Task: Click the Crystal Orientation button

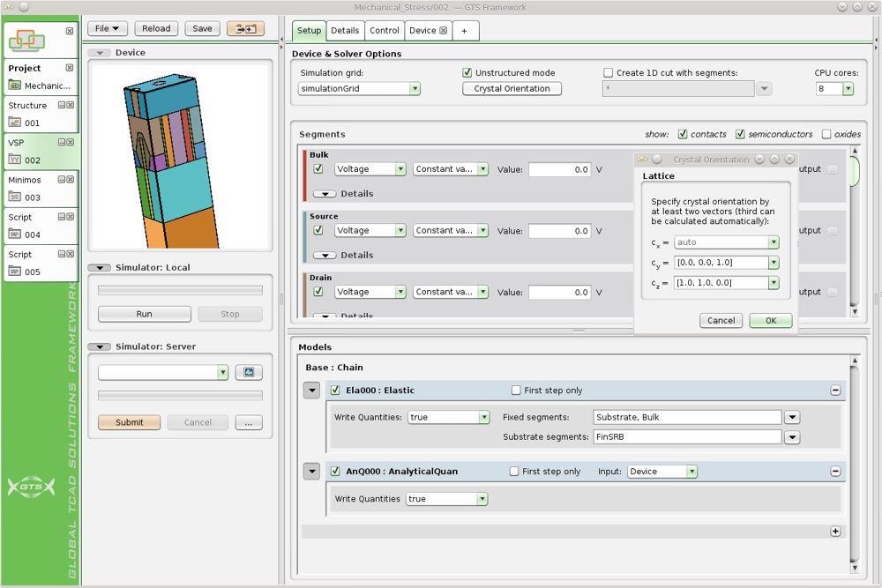Action: tap(512, 88)
